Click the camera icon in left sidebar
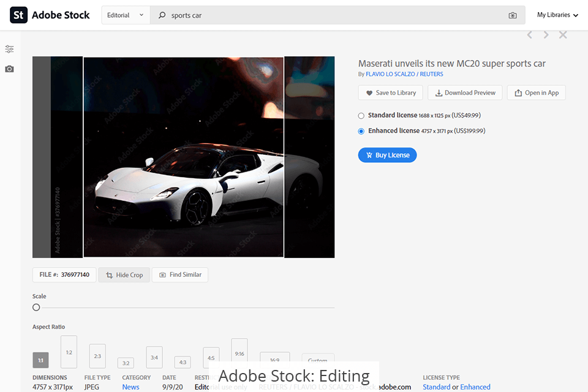 click(9, 69)
